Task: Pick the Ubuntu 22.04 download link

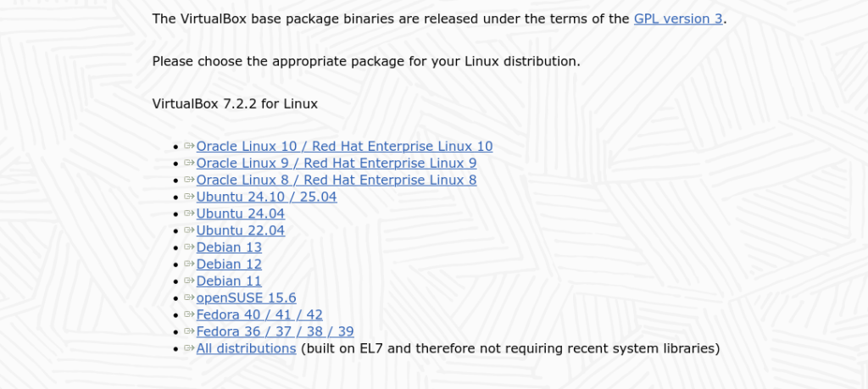Action: pos(240,231)
